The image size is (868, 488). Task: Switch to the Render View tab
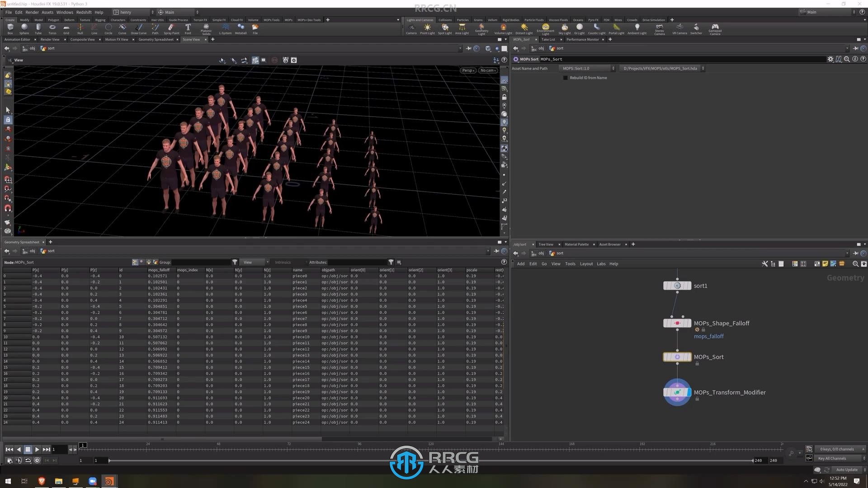pyautogui.click(x=50, y=39)
